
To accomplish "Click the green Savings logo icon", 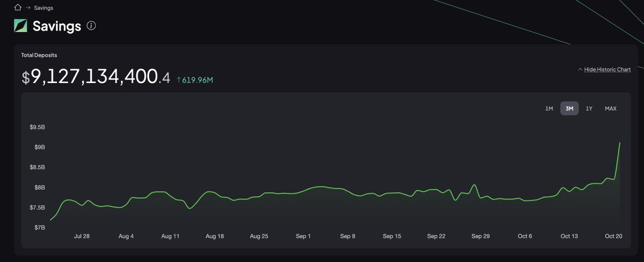I will click(20, 25).
